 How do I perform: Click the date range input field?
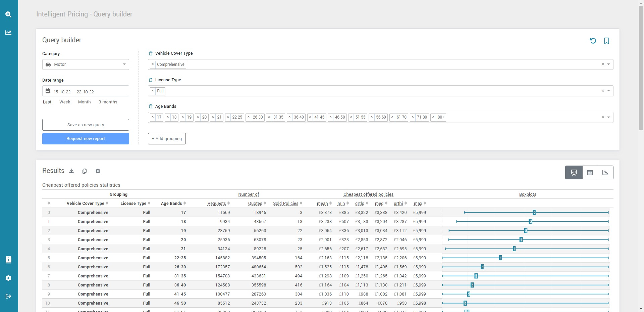tap(86, 91)
